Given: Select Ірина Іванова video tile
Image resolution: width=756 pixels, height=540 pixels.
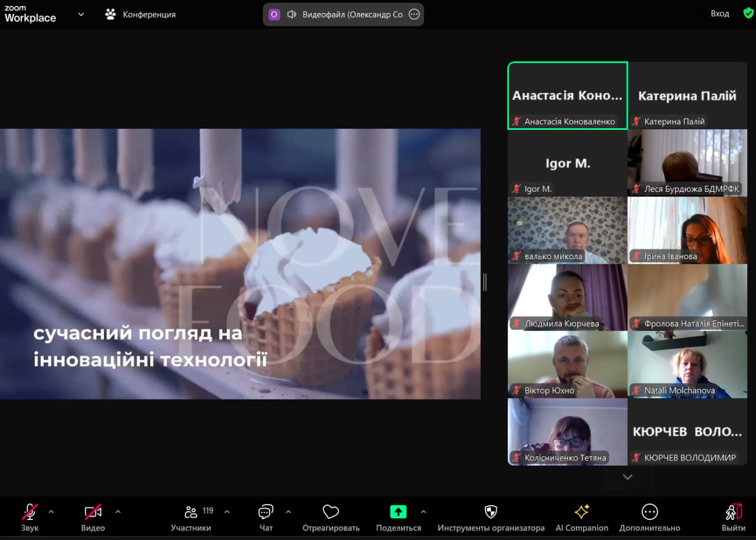Looking at the screenshot, I should click(x=687, y=230).
